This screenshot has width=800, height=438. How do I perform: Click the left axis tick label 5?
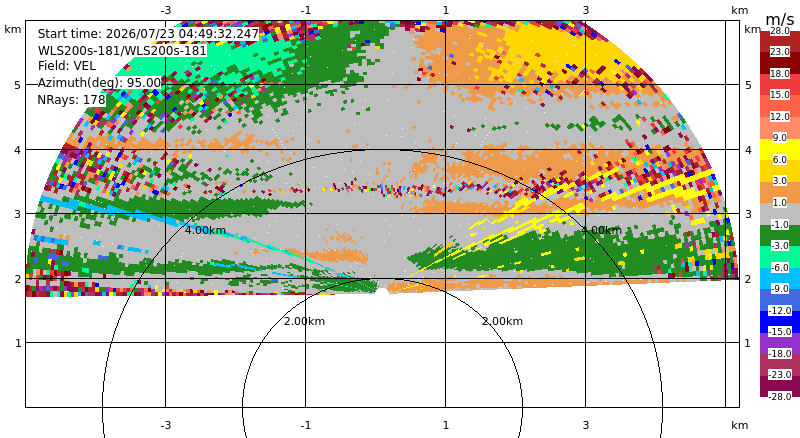18,85
